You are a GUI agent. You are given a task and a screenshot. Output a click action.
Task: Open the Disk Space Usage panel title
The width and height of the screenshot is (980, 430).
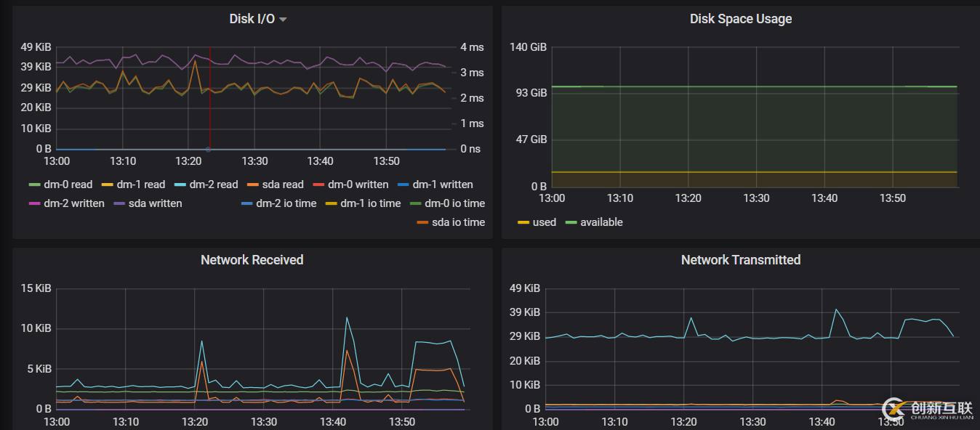click(x=741, y=19)
